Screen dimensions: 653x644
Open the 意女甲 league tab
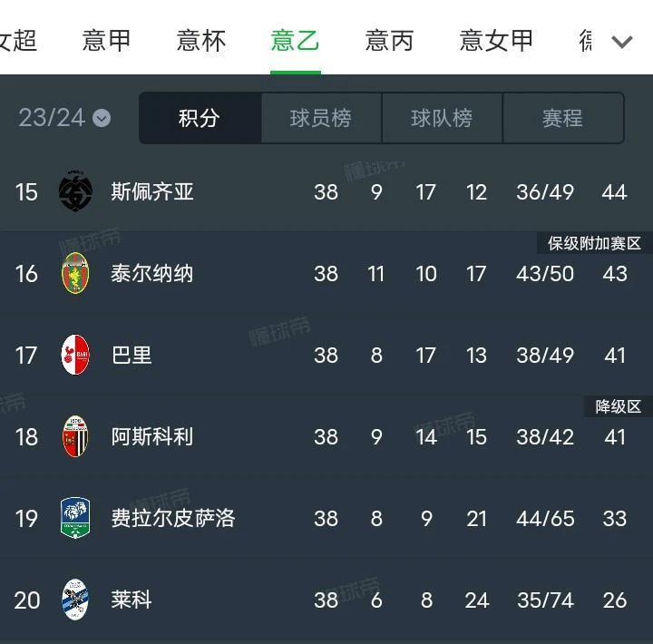click(x=496, y=41)
